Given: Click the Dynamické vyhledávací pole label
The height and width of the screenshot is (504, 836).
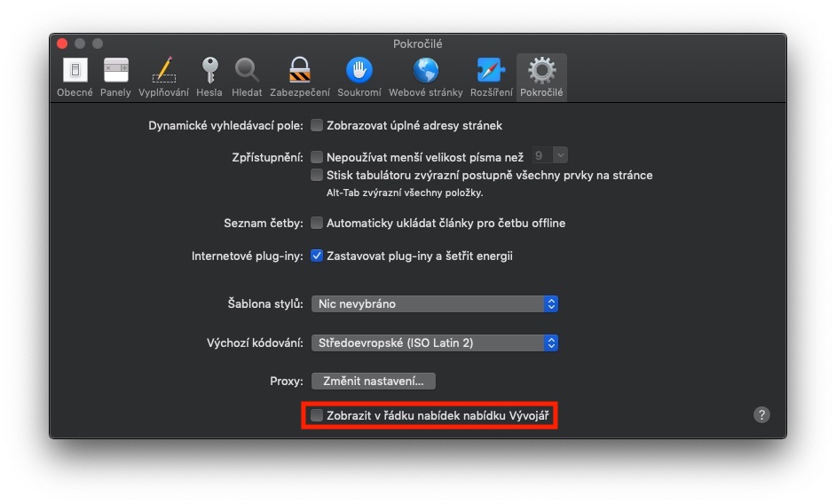Looking at the screenshot, I should [x=225, y=126].
